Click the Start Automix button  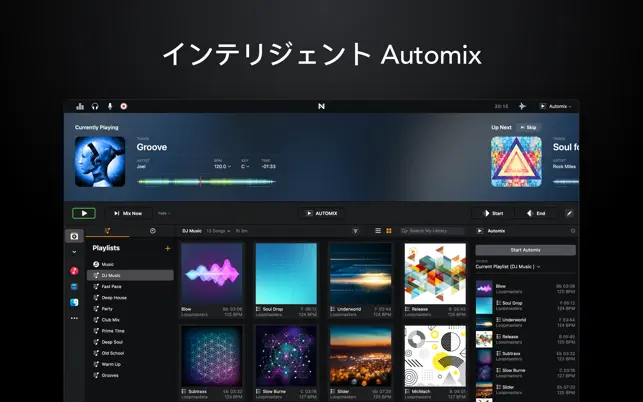click(525, 250)
